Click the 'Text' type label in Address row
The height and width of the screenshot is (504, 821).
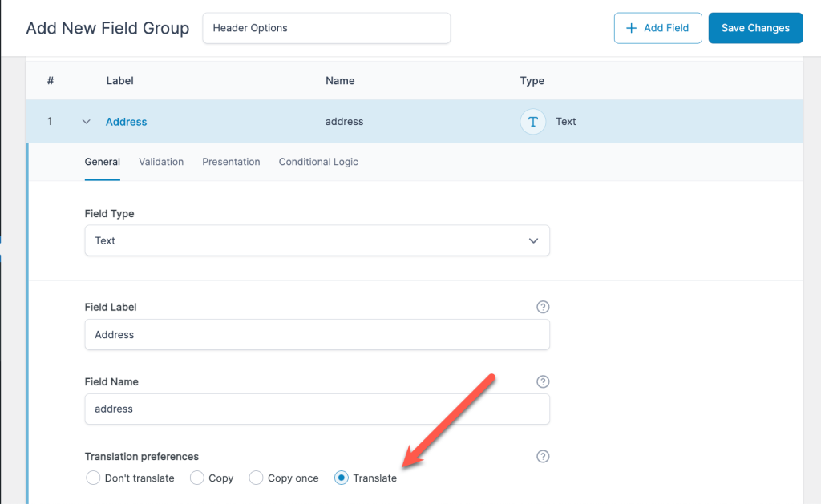[565, 122]
